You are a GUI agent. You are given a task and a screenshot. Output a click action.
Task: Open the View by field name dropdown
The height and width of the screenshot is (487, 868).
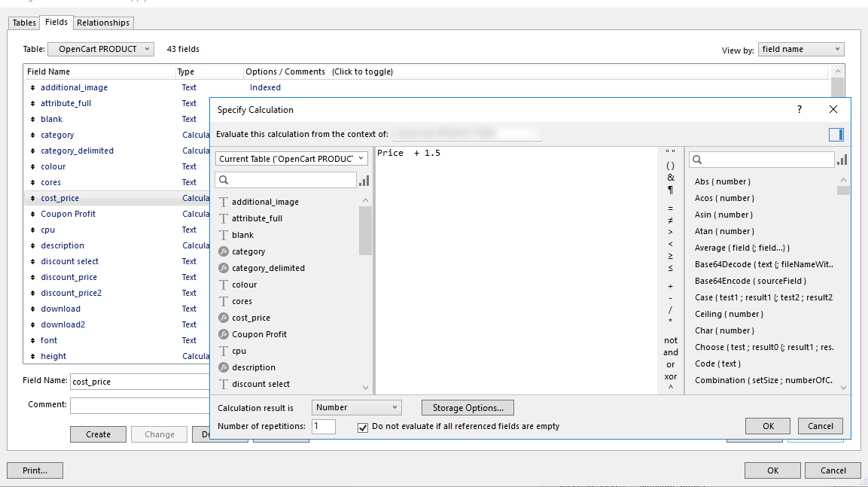(x=801, y=49)
